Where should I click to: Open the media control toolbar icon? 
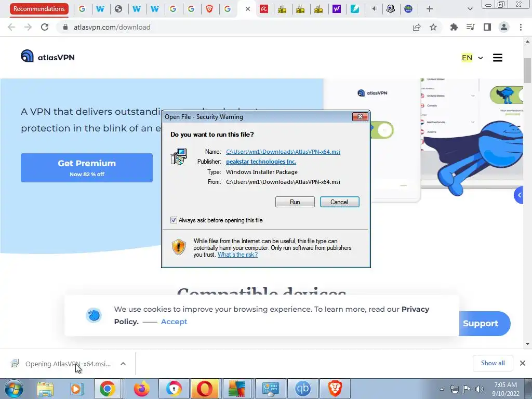click(x=470, y=27)
